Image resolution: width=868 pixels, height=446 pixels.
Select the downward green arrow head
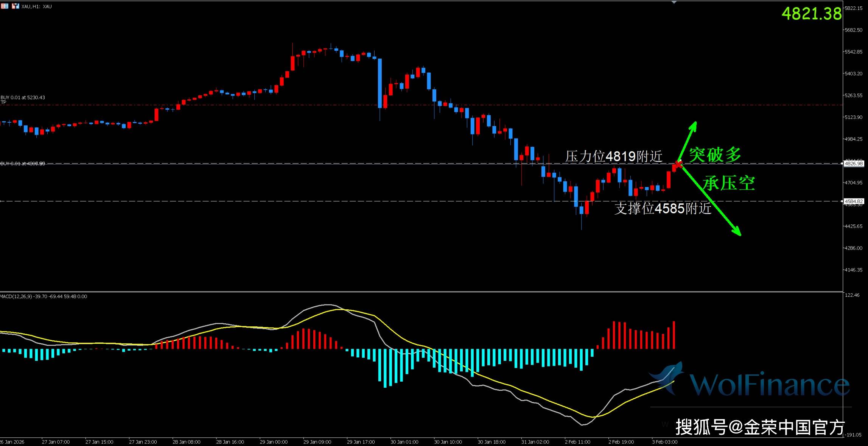737,232
